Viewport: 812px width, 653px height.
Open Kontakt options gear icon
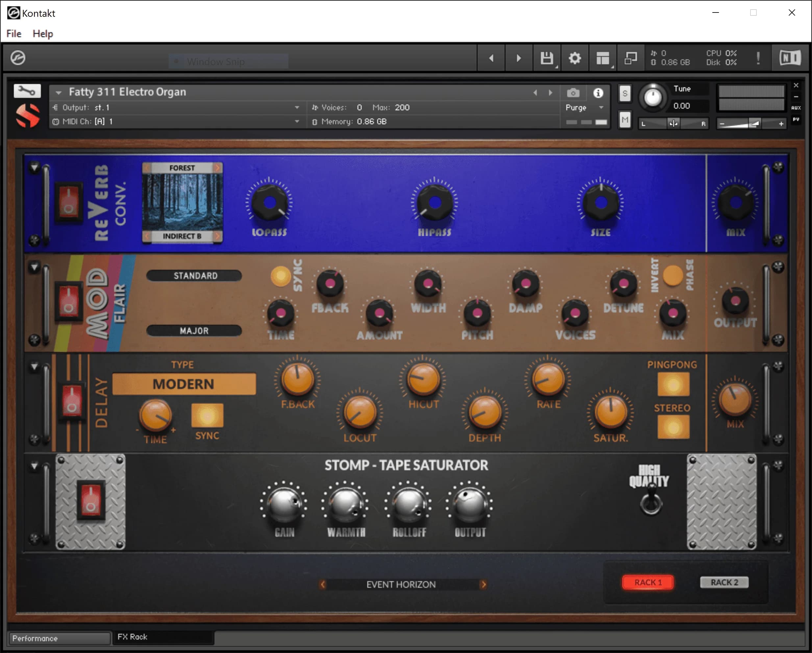(x=575, y=58)
